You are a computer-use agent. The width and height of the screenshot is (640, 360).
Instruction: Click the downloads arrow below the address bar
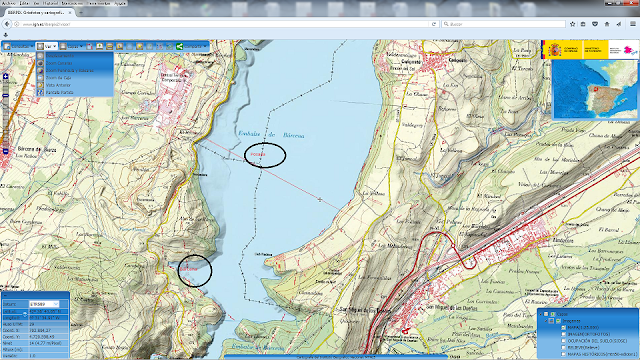point(5,35)
